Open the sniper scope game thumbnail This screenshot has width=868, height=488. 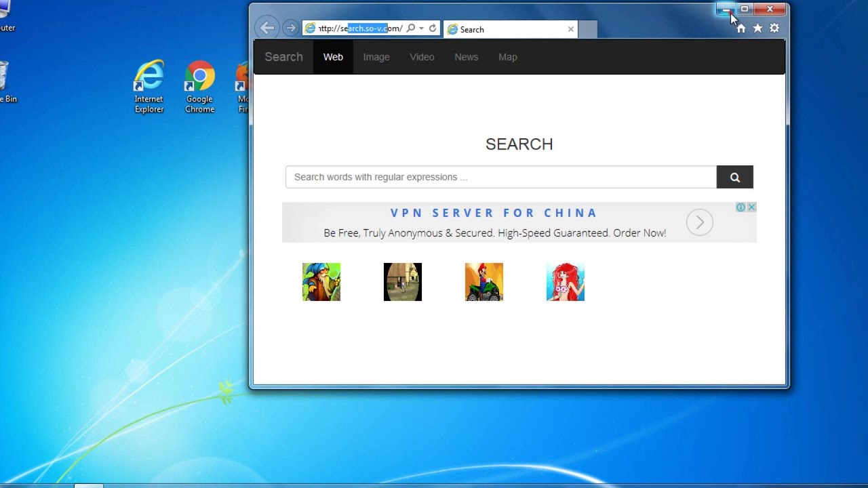point(403,282)
